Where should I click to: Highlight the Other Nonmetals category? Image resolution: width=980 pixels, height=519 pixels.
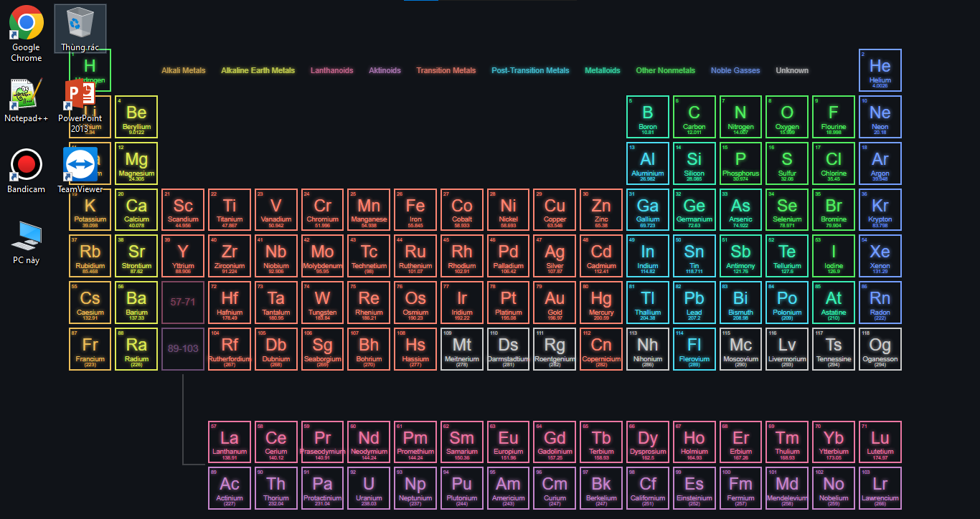coord(666,70)
